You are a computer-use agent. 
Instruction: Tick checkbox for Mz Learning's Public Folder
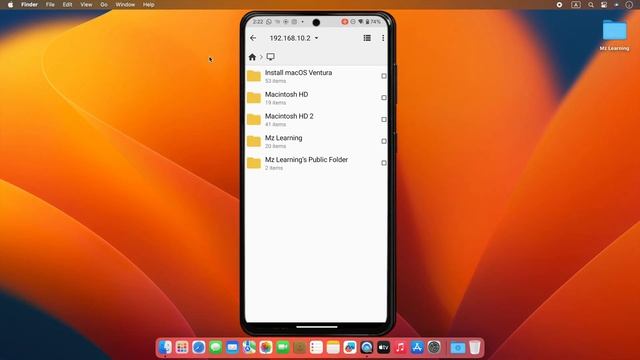coord(384,163)
